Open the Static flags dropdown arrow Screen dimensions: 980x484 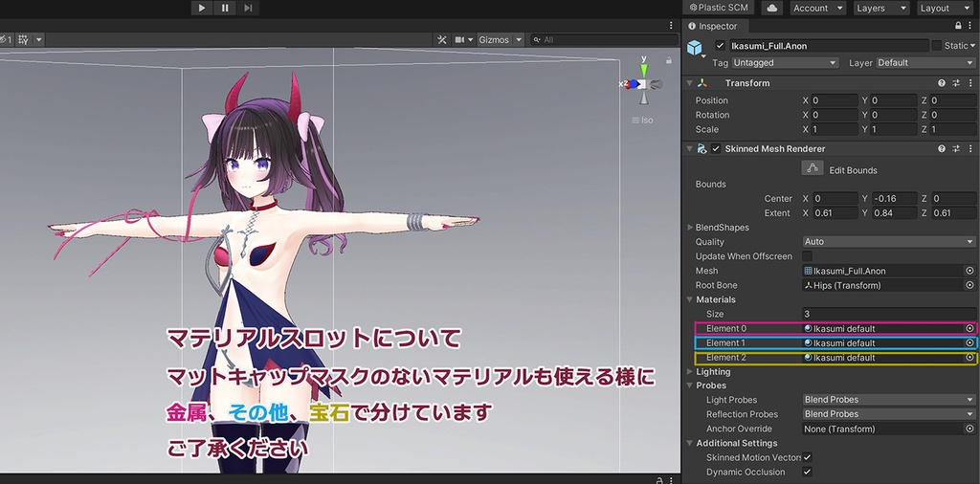[x=973, y=46]
